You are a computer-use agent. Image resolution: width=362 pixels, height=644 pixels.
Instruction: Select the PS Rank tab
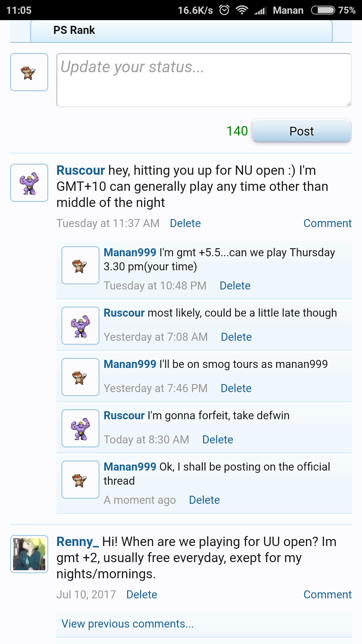(x=74, y=30)
